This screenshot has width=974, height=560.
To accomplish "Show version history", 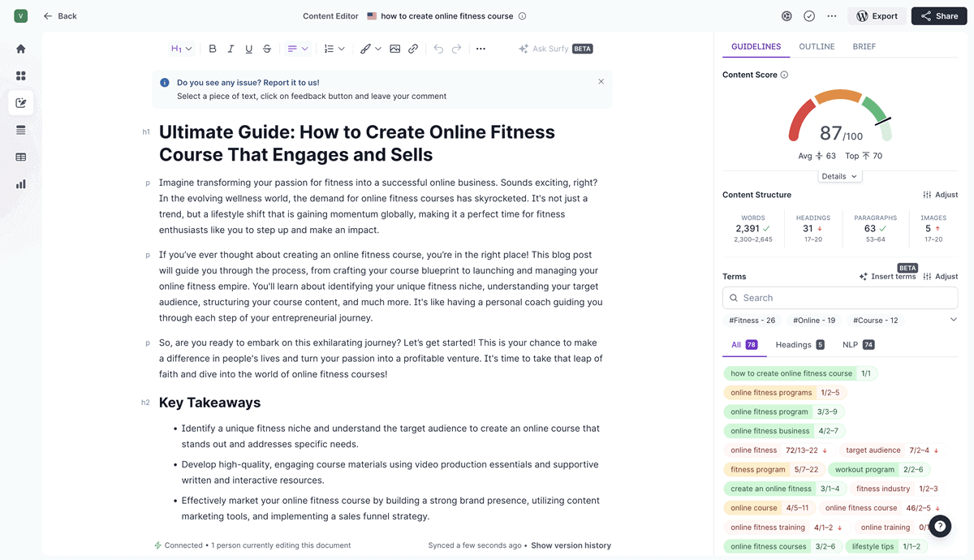I will (571, 545).
